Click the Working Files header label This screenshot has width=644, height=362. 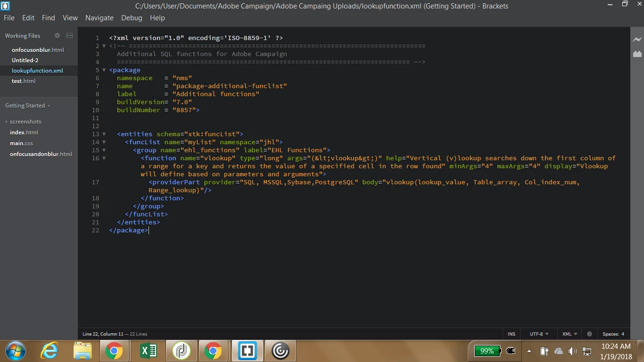[23, 36]
